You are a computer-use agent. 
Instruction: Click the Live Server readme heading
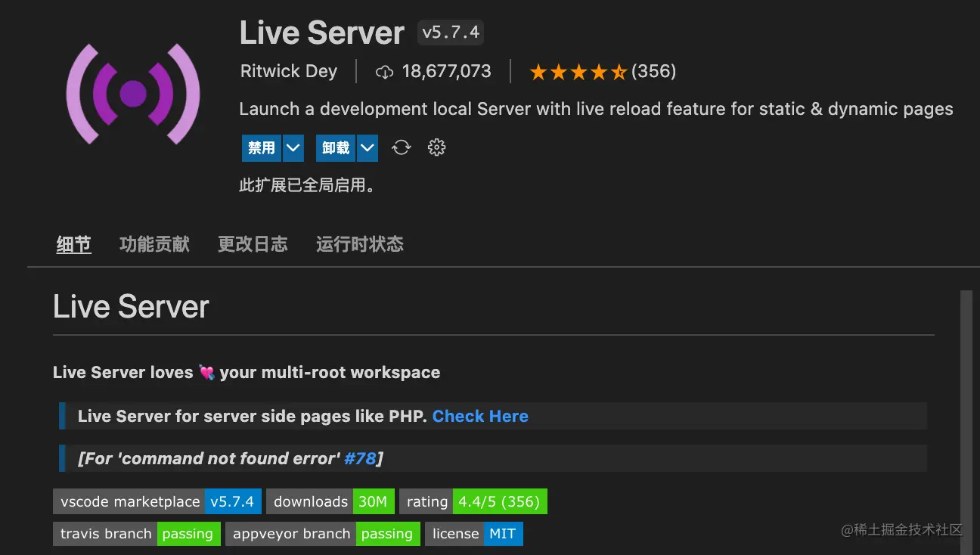coord(131,307)
